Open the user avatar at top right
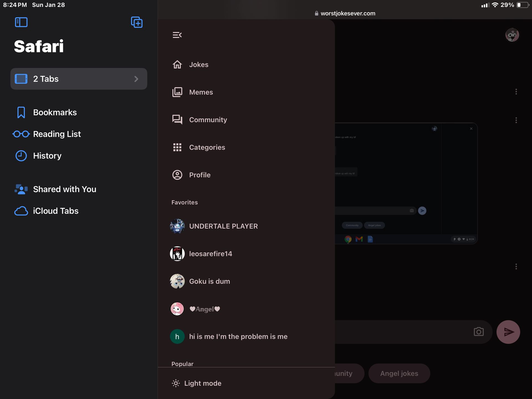Screen dimensions: 532x399 click(x=512, y=35)
